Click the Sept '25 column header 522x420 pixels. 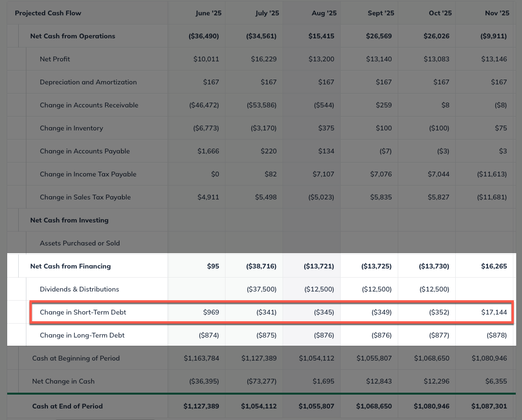click(381, 13)
